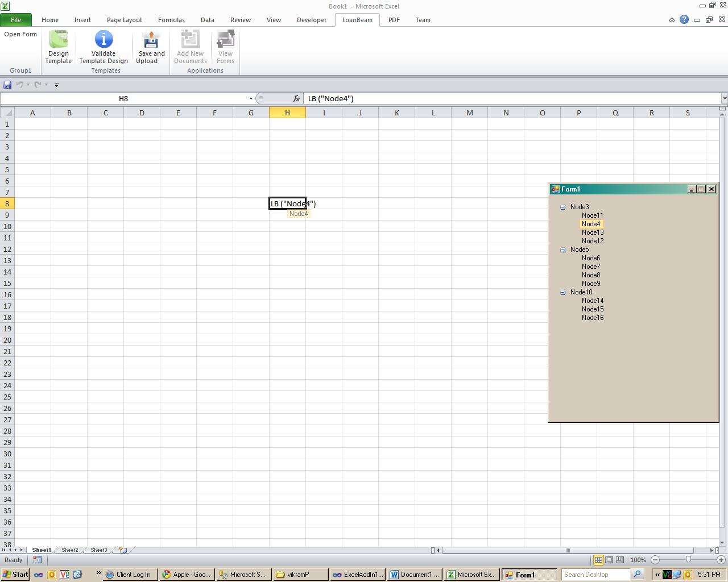Switch to Page Layout view in status bar

(x=609, y=560)
